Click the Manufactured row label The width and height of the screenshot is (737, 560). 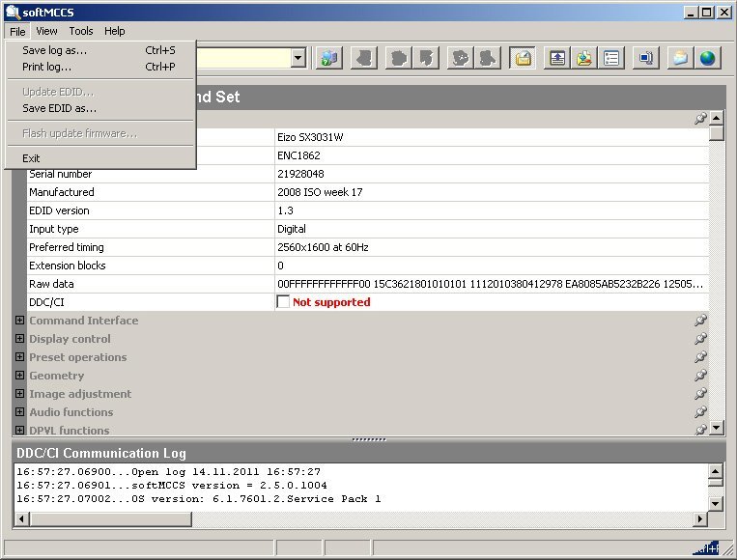click(x=62, y=192)
